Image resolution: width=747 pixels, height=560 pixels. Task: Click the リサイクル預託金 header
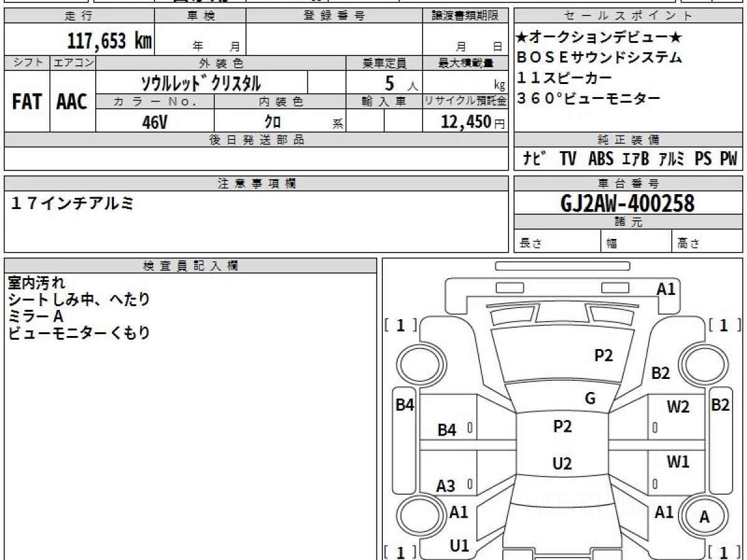pyautogui.click(x=466, y=102)
